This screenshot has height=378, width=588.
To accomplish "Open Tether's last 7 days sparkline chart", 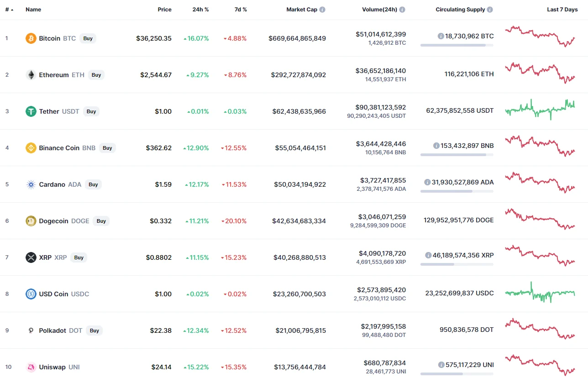I will (540, 110).
